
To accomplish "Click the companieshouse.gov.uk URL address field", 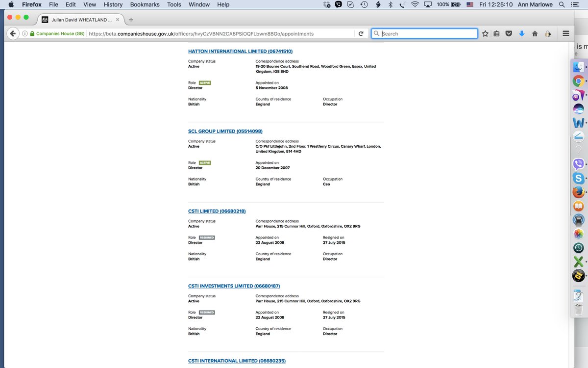I will click(x=221, y=34).
